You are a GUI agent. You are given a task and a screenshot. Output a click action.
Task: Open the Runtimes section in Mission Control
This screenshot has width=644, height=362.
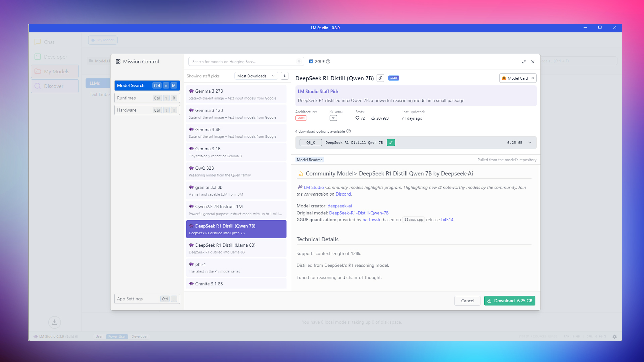(147, 98)
